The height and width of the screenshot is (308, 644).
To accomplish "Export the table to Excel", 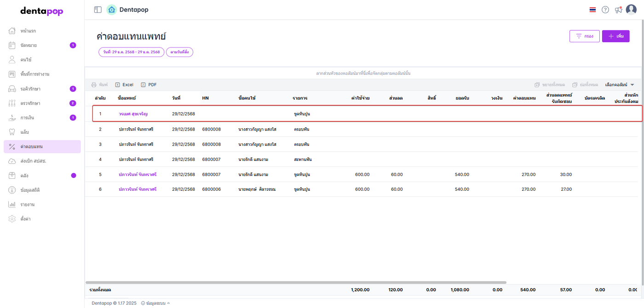I will pos(124,85).
